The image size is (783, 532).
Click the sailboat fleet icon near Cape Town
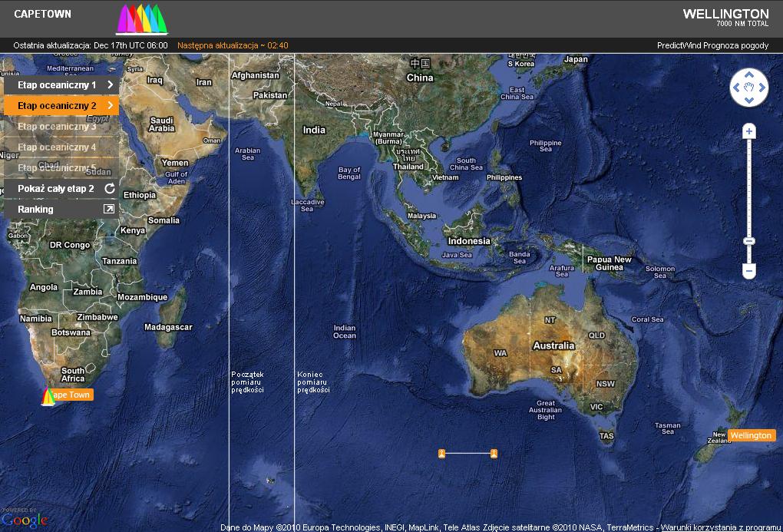coord(48,397)
